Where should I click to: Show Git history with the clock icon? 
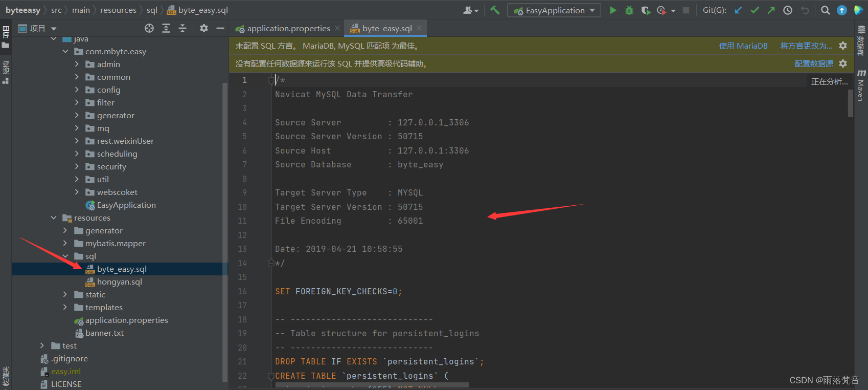(788, 10)
